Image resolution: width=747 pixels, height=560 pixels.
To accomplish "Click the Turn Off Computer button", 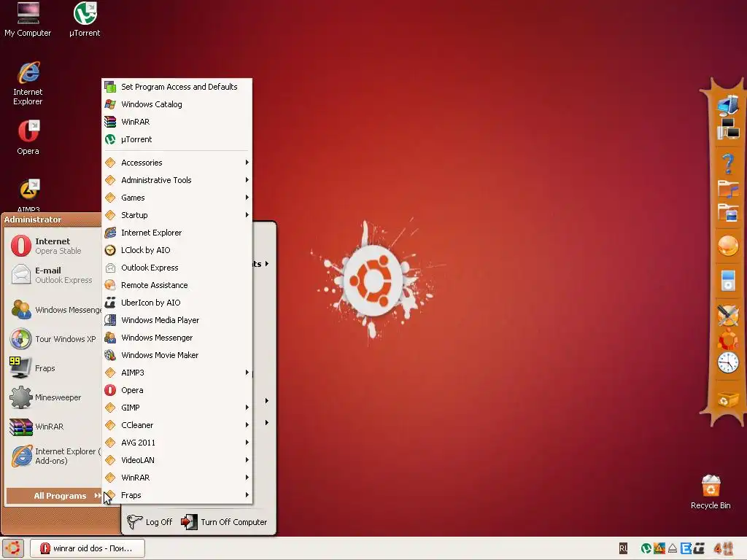I will click(x=224, y=522).
